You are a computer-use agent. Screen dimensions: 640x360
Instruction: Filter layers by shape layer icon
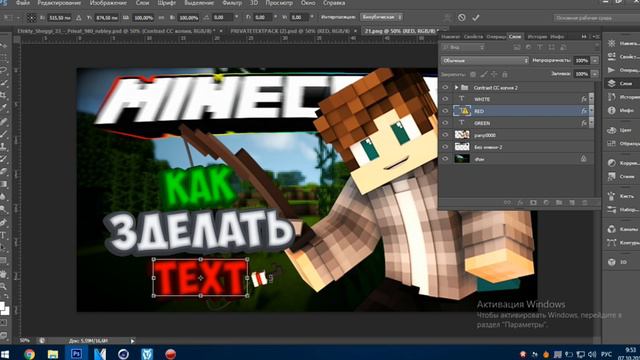click(551, 47)
